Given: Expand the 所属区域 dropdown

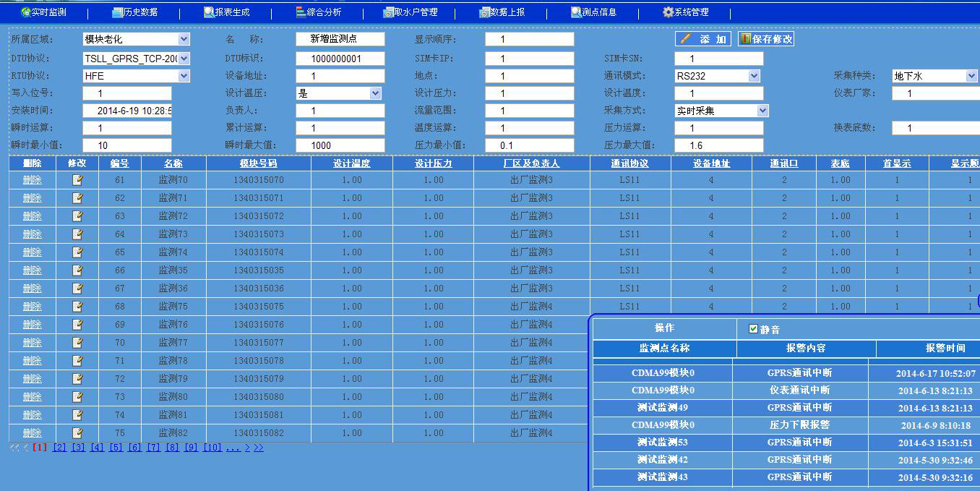Looking at the screenshot, I should point(184,39).
